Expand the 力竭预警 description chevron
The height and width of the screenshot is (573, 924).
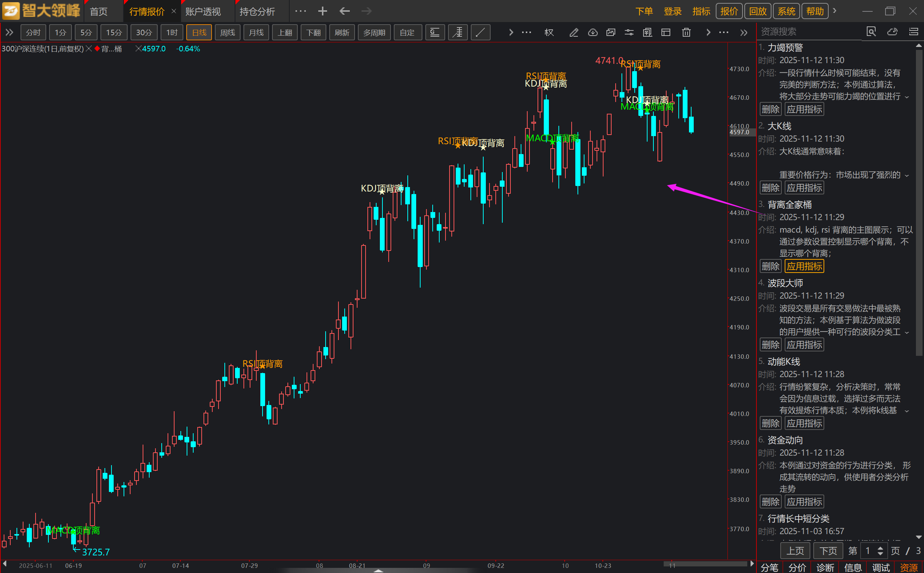907,97
